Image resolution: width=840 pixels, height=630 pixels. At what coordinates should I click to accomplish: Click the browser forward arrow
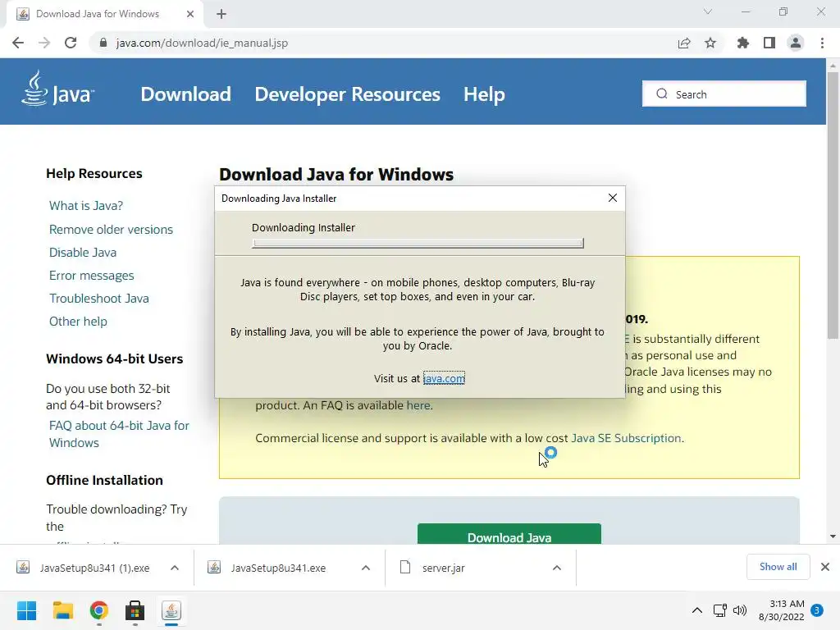point(44,43)
